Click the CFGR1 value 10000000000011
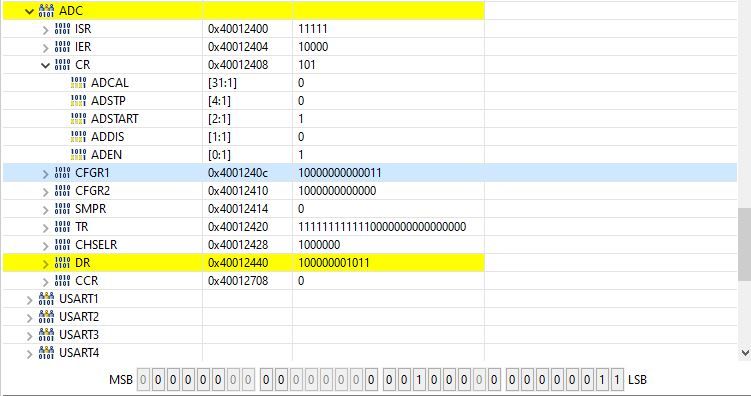The width and height of the screenshot is (751, 396). [x=340, y=172]
